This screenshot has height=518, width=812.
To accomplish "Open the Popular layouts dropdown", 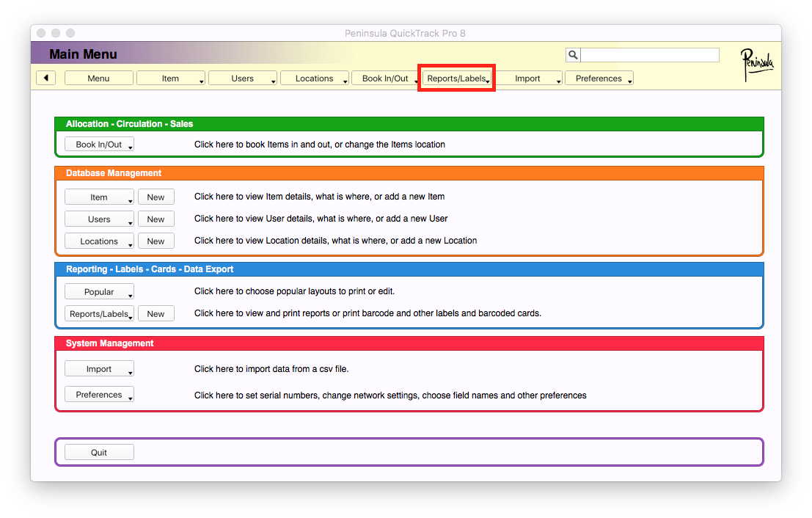I will point(99,291).
